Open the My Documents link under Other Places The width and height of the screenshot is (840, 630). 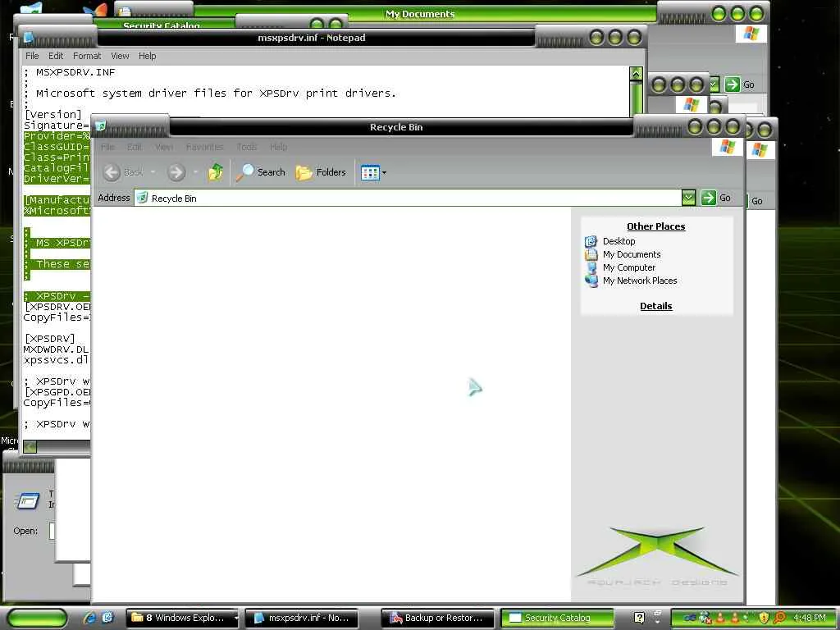(632, 254)
